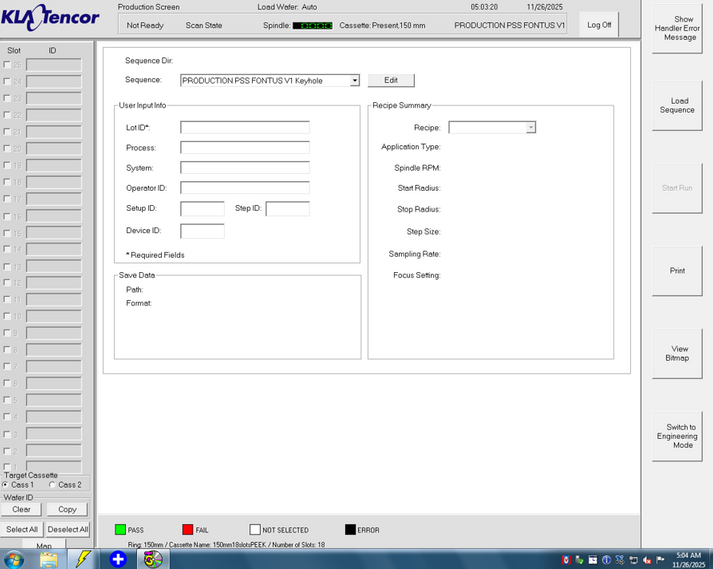The height and width of the screenshot is (569, 713).
Task: Click Switch to Engineering Mode
Action: (x=677, y=436)
